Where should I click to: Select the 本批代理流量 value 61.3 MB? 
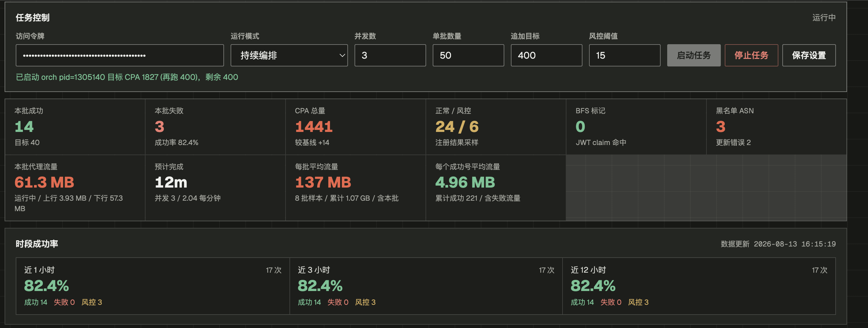(44, 182)
